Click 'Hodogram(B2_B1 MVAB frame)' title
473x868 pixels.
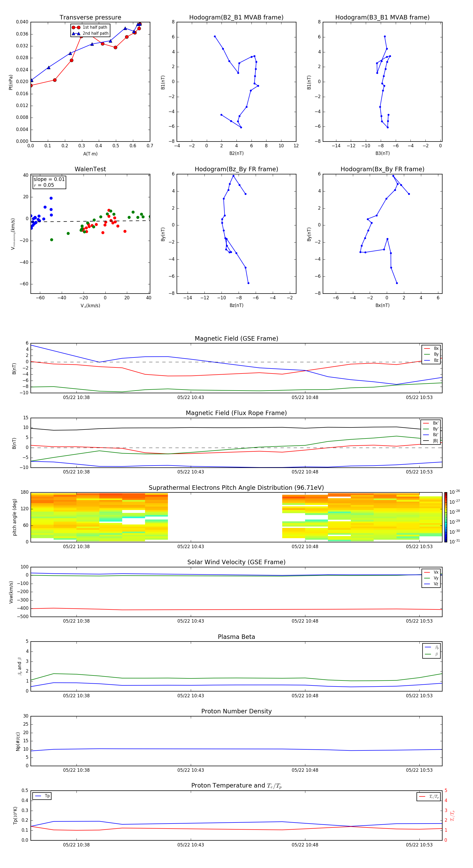coord(236,18)
